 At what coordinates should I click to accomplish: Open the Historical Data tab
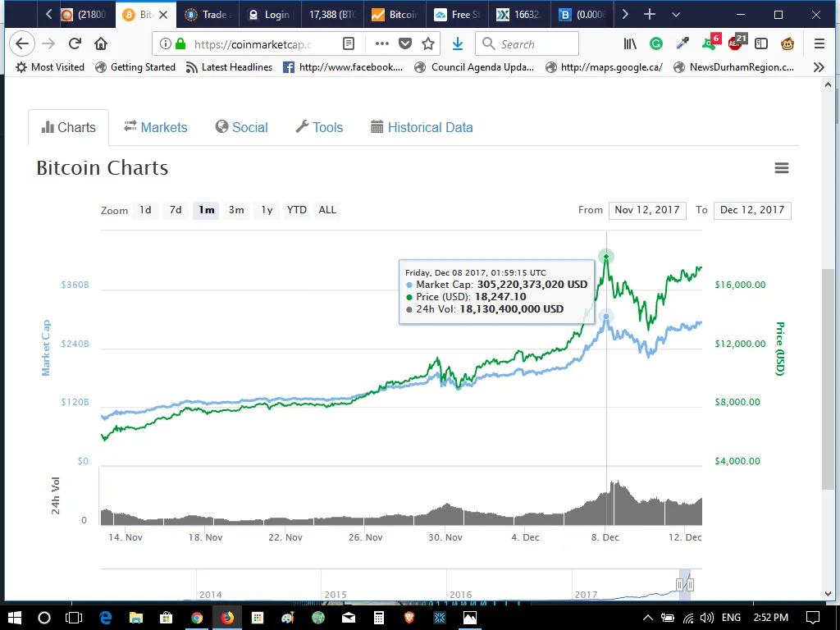[x=422, y=127]
